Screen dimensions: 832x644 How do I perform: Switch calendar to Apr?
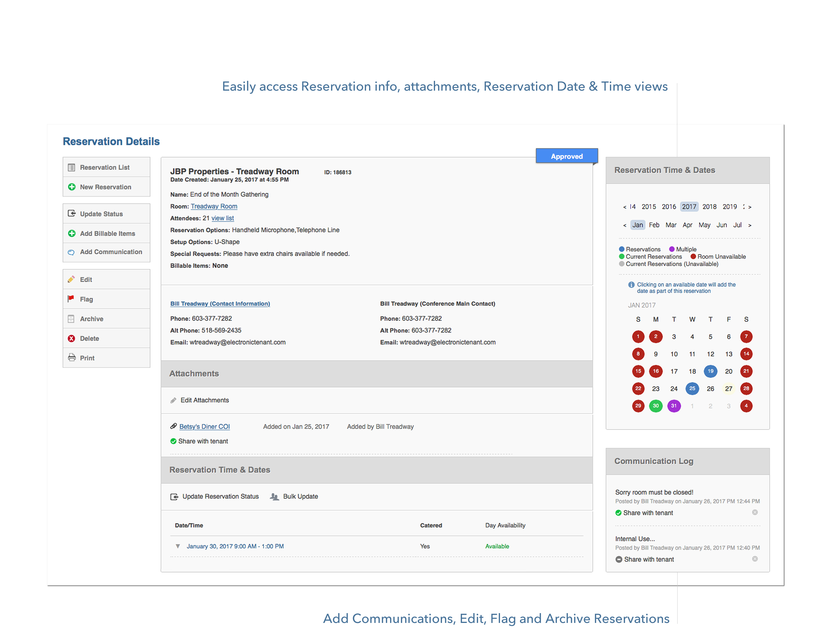pos(688,225)
